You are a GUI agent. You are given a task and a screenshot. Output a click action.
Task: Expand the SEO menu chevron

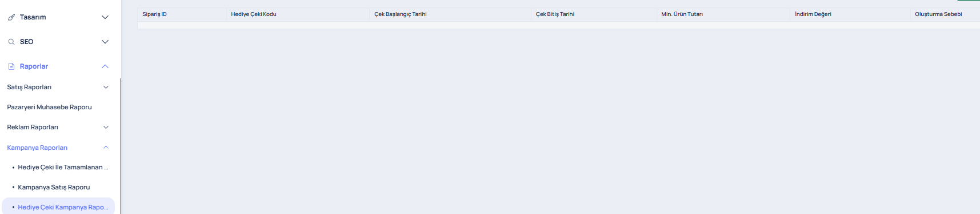(x=105, y=42)
